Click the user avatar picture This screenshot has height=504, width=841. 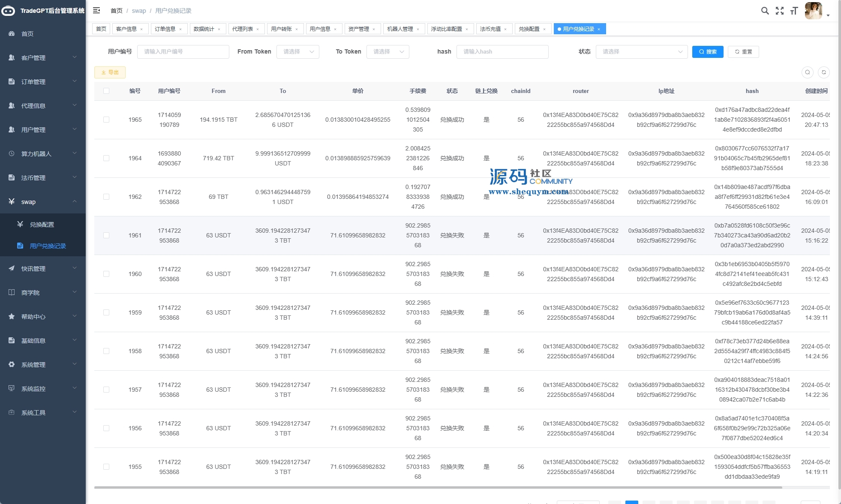point(813,11)
